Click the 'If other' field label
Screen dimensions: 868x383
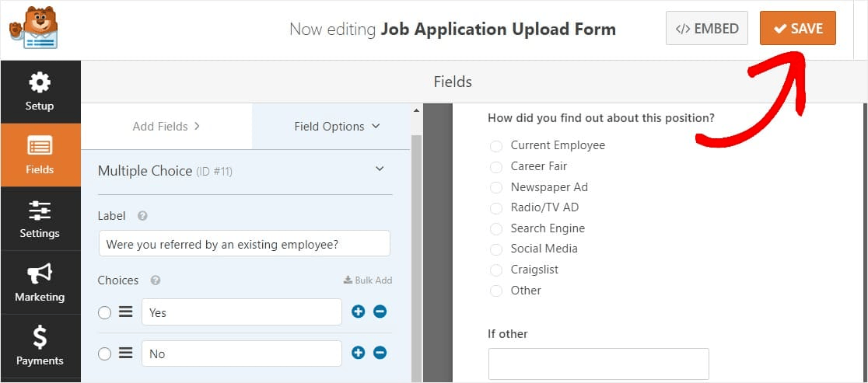508,334
